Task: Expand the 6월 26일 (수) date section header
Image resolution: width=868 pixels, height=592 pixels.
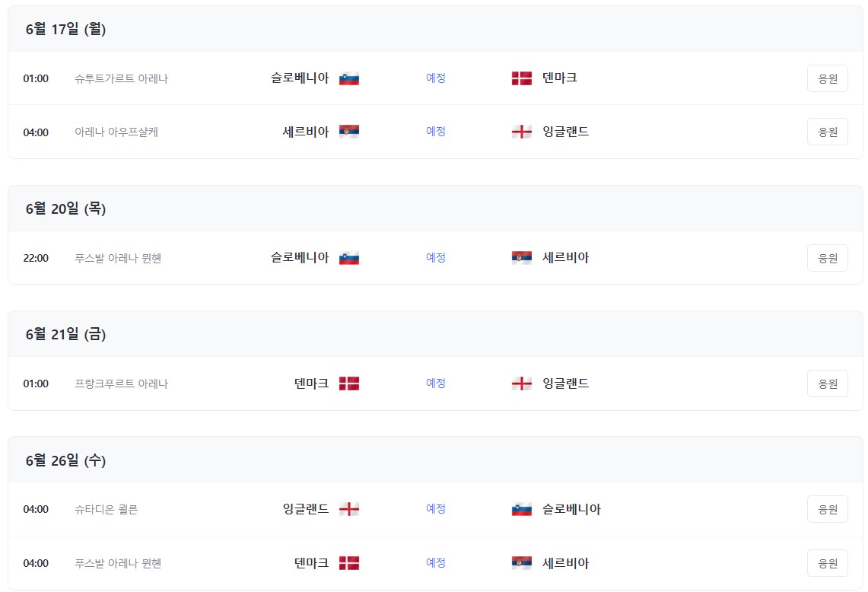Action: [x=66, y=460]
